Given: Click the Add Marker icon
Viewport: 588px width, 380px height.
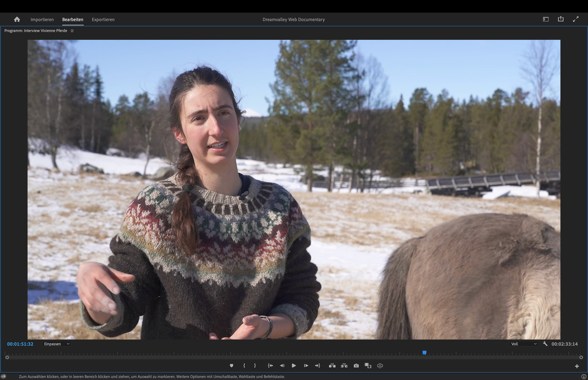Looking at the screenshot, I should click(231, 366).
